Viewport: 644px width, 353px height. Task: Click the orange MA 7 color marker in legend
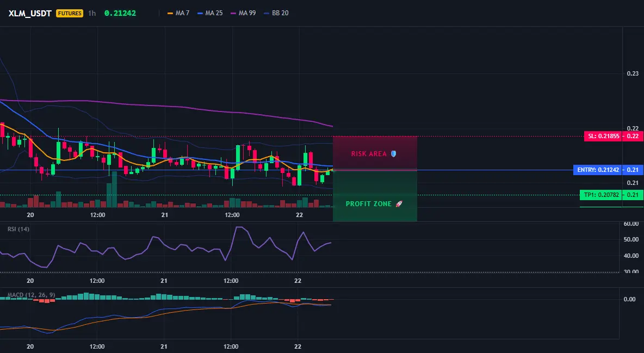[x=170, y=14]
